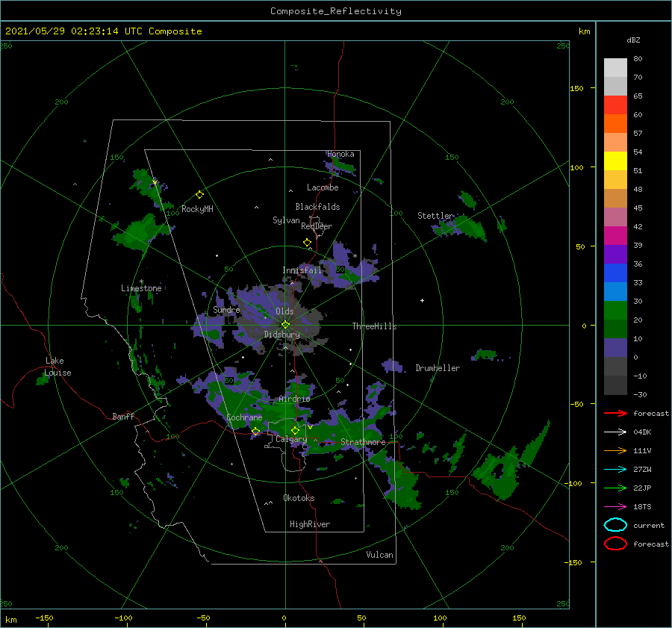Click the Innisfail city label

(x=302, y=270)
